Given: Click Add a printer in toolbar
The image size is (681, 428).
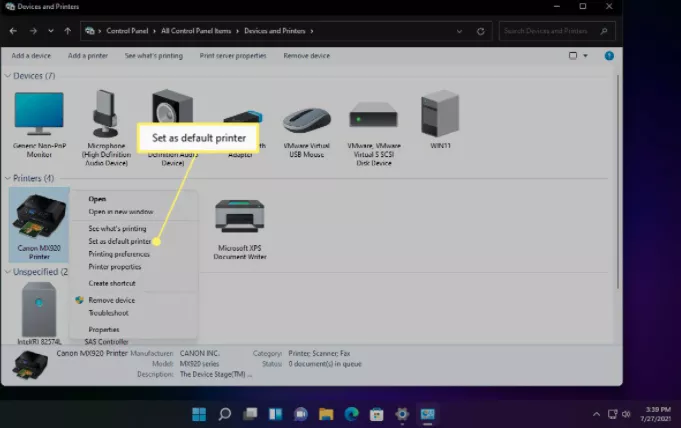Looking at the screenshot, I should click(x=88, y=56).
